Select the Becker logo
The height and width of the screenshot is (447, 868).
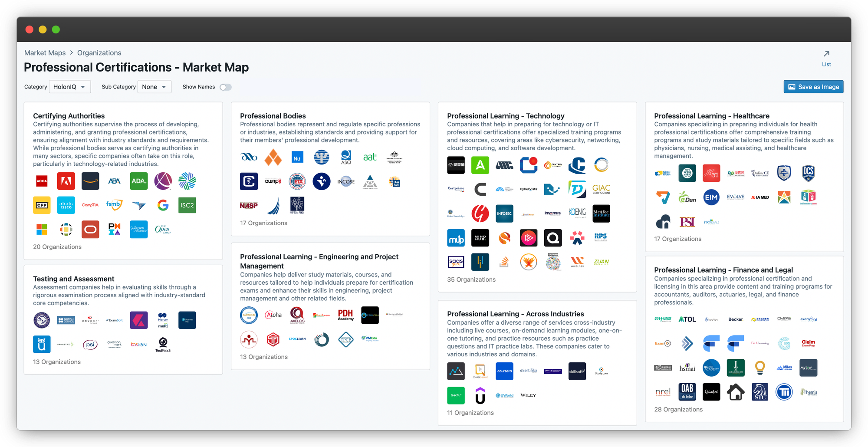click(x=736, y=319)
